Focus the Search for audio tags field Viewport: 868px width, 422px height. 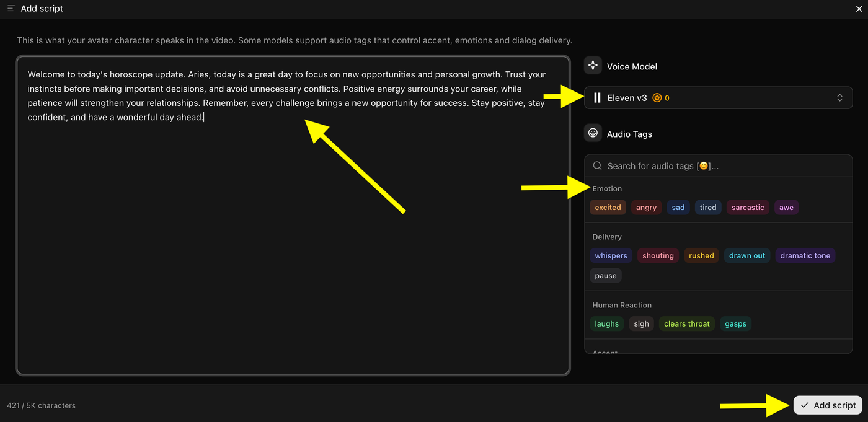(x=718, y=166)
